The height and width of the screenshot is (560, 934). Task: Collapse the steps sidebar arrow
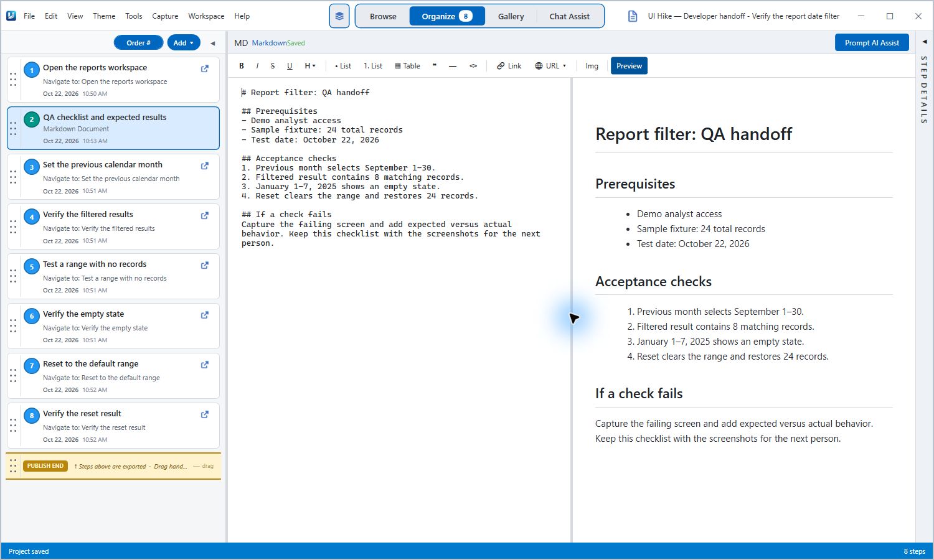click(213, 43)
